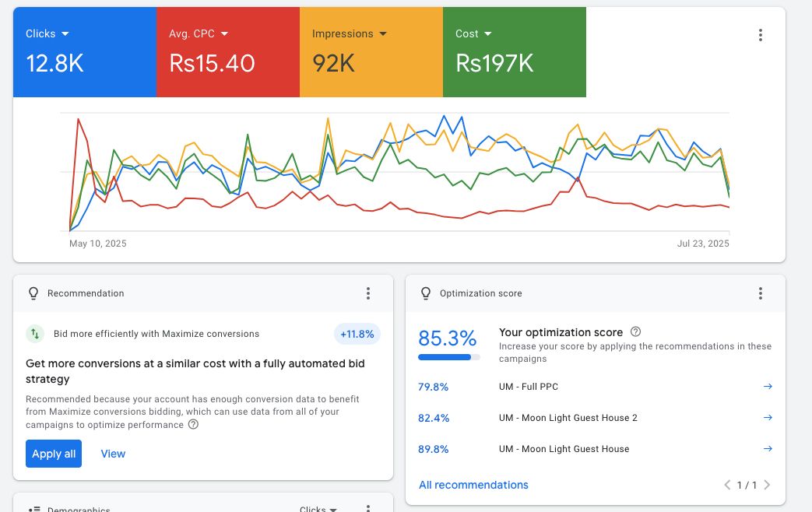Viewport: 812px width, 512px height.
Task: Click the +11.8% score uplift badge
Action: coord(357,334)
